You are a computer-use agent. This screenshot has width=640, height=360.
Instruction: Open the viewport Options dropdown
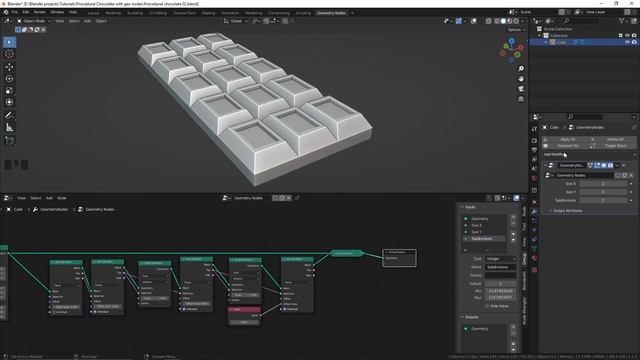(x=516, y=30)
